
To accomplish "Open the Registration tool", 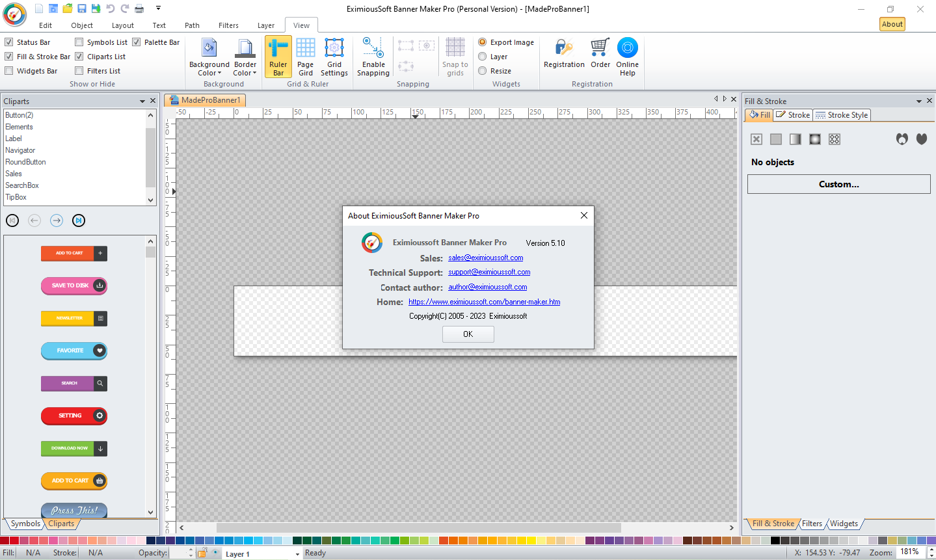I will point(564,53).
